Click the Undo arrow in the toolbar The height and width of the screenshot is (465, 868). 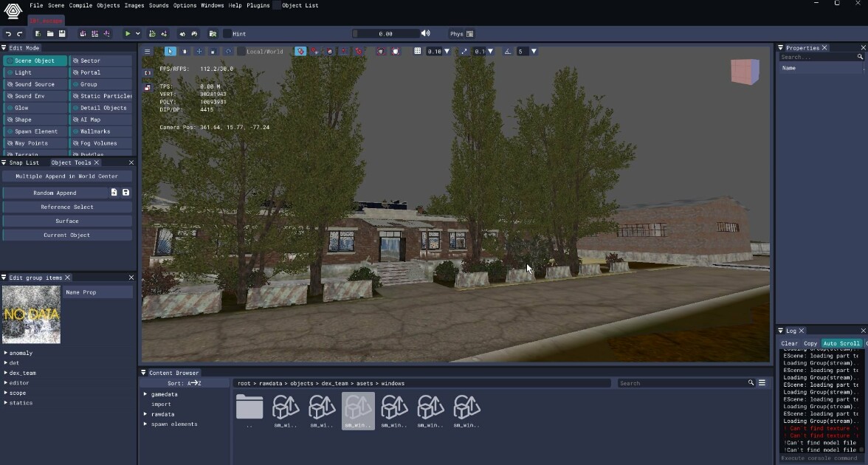click(x=8, y=34)
